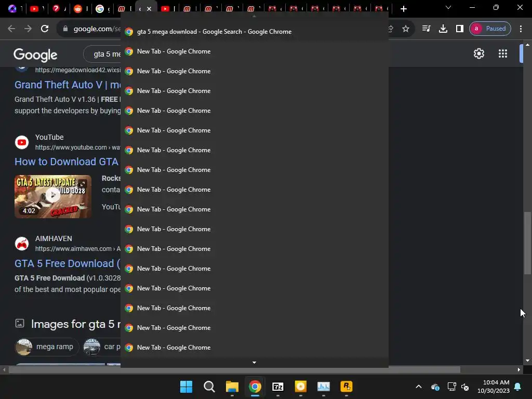The image size is (532, 399).
Task: Click the YouTube source label
Action: (49, 137)
